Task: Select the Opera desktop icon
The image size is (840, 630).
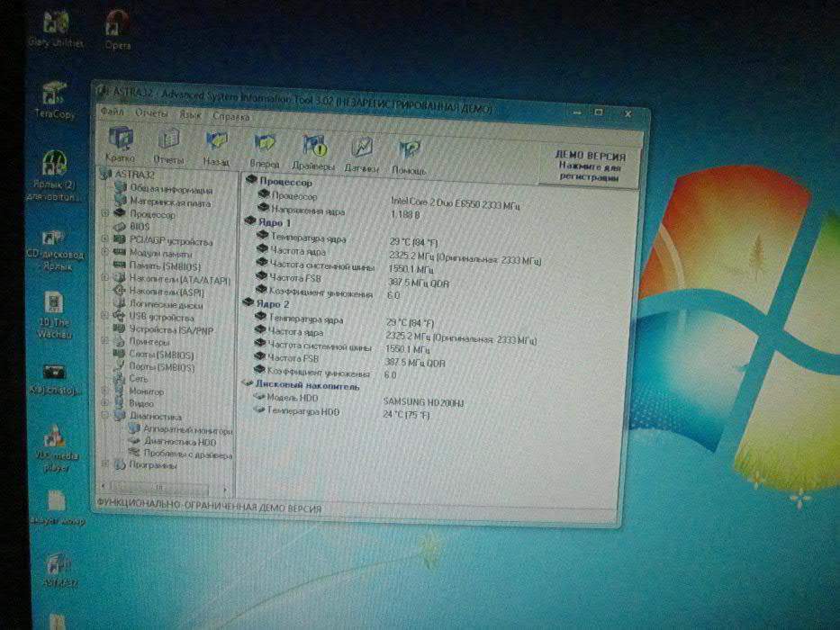Action: (118, 30)
